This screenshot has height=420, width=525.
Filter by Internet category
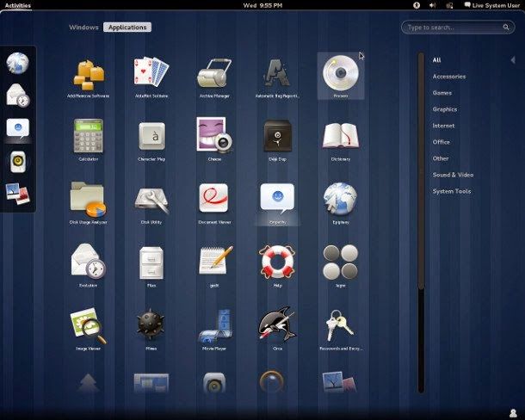tap(443, 126)
